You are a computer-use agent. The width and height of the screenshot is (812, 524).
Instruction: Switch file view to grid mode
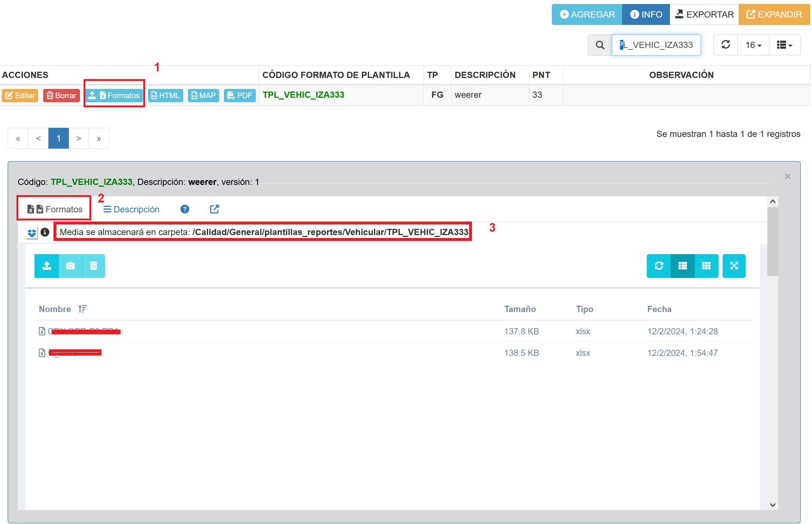tap(706, 266)
